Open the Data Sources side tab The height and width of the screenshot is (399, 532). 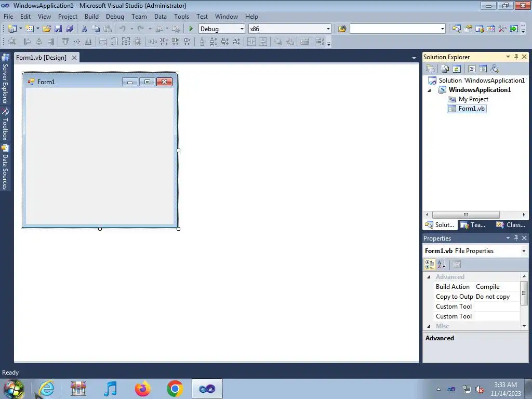pyautogui.click(x=5, y=167)
